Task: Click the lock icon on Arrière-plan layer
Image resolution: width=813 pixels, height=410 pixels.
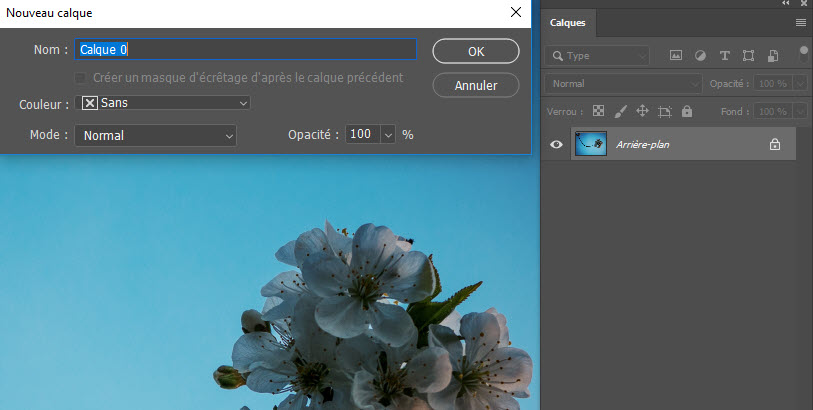Action: click(x=775, y=144)
